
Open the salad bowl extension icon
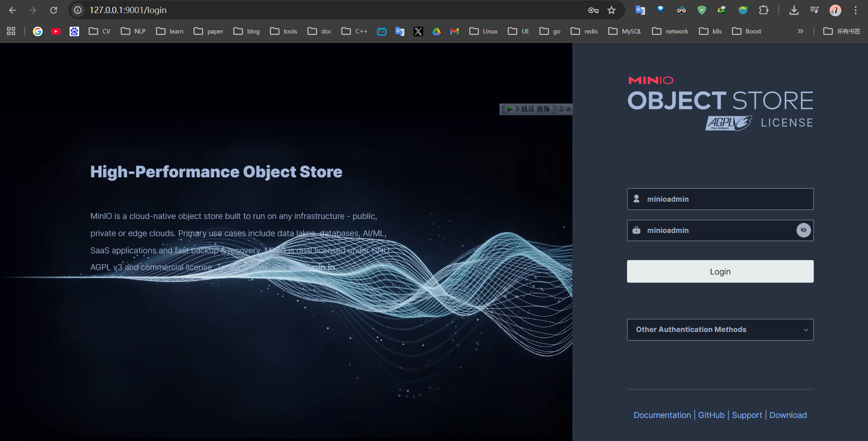point(743,10)
